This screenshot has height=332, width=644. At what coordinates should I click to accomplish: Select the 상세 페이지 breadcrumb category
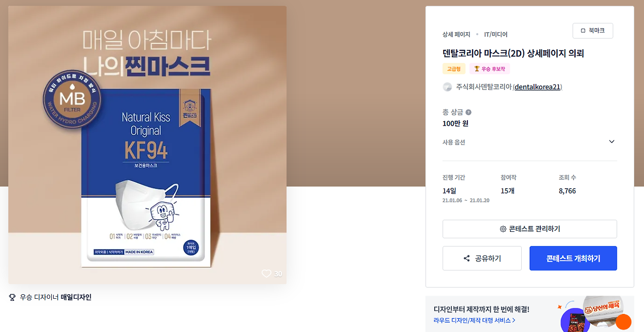click(x=456, y=35)
